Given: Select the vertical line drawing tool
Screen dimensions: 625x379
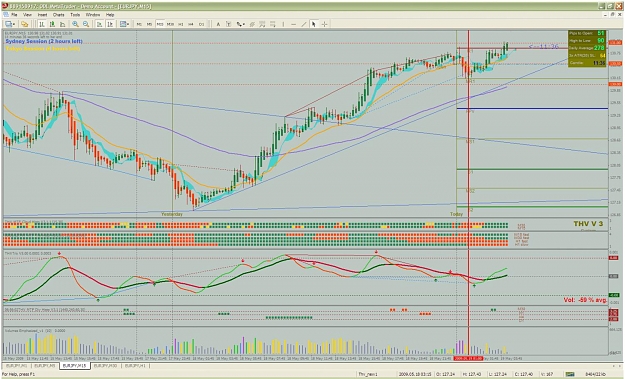Looking at the screenshot, I should (x=283, y=24).
